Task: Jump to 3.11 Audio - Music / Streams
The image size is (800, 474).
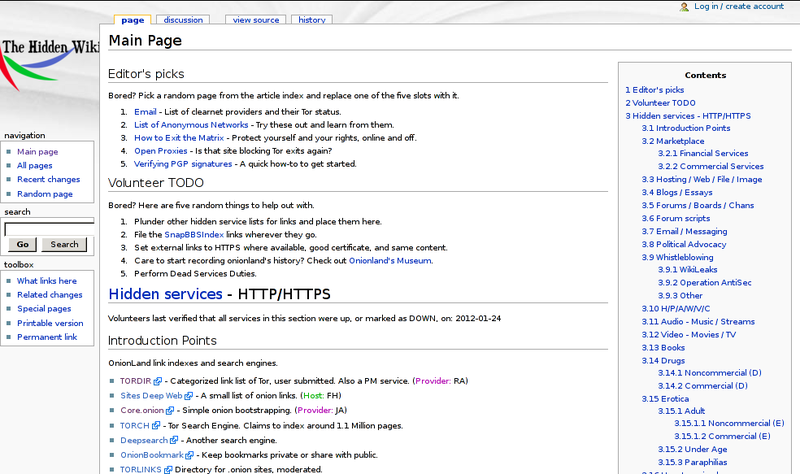Action: pyautogui.click(x=698, y=322)
